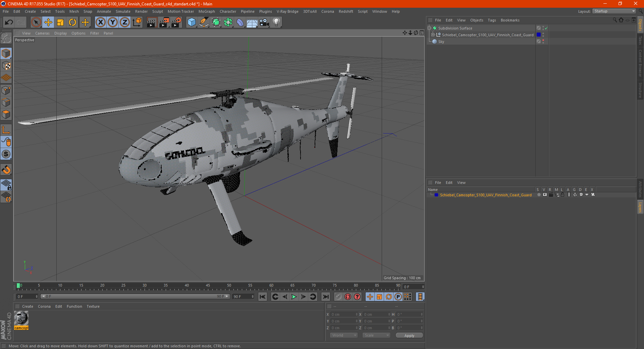Toggle Sky object visibility dots
Viewport: 644px width, 349px height.
coord(543,42)
